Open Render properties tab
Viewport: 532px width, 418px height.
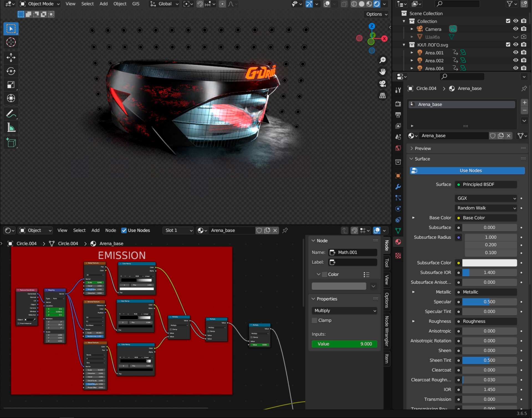coord(398,104)
